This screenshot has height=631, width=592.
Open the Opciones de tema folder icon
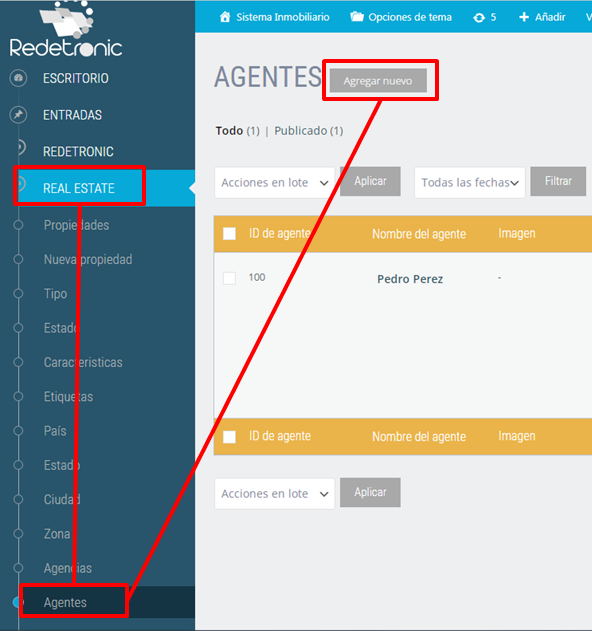pos(357,17)
